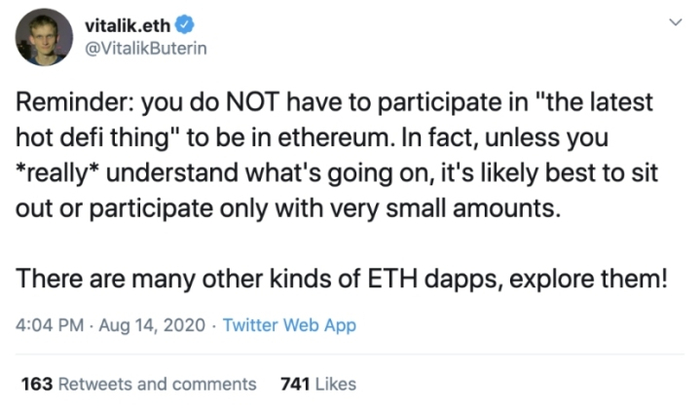Viewport: 700px width, 409px height.
Task: Click the word "Reminder:" in the tweet
Action: pyautogui.click(x=74, y=103)
